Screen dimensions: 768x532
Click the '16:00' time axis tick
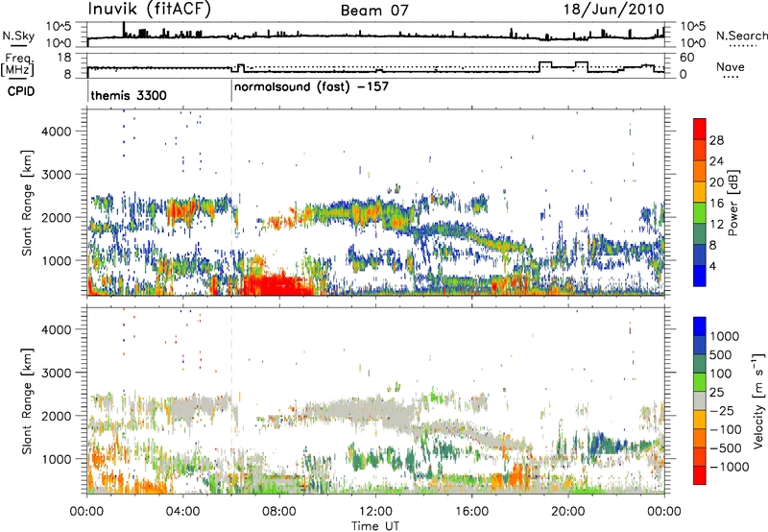coord(471,511)
